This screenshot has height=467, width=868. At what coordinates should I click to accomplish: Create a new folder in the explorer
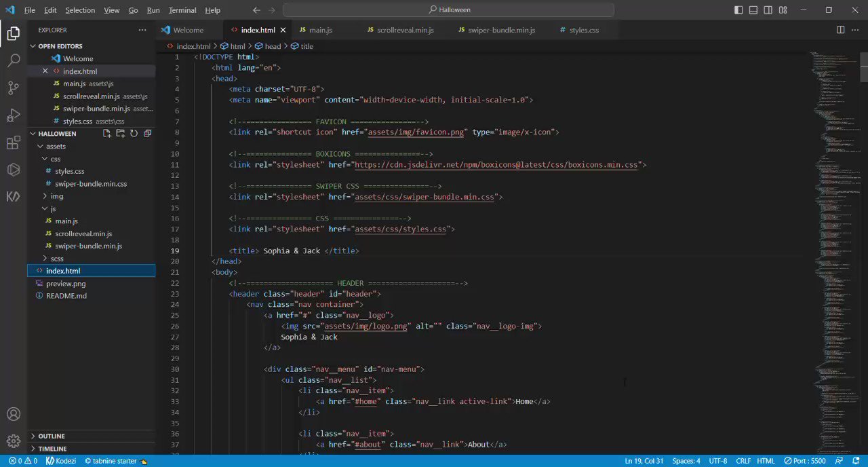pyautogui.click(x=120, y=133)
